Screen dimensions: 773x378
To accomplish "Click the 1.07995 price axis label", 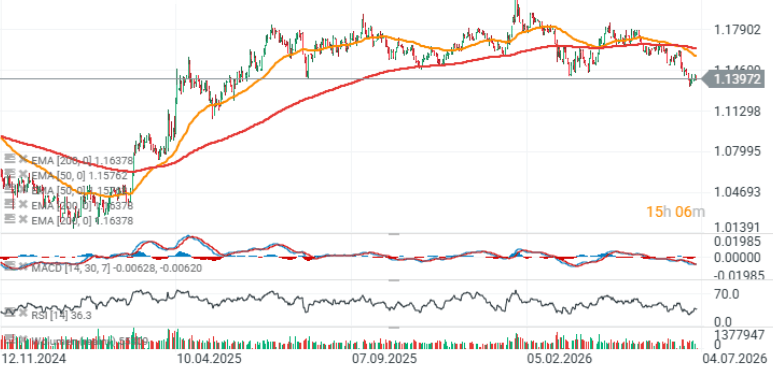I will tap(738, 151).
